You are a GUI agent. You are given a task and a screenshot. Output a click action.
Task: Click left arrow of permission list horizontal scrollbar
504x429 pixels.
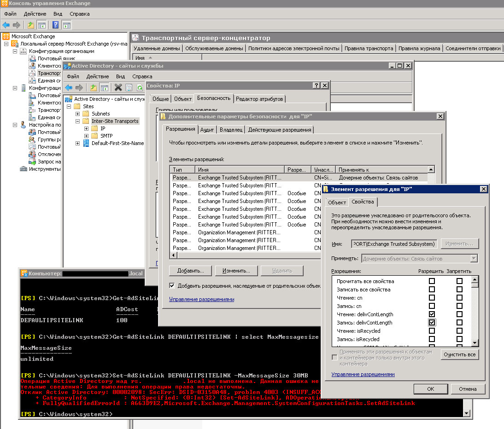(x=174, y=255)
